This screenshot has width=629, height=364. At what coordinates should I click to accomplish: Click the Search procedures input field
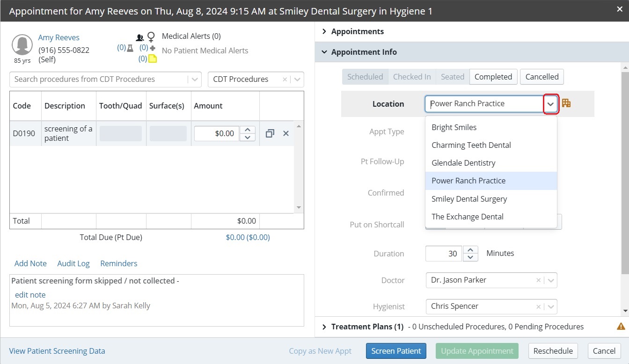pyautogui.click(x=98, y=79)
